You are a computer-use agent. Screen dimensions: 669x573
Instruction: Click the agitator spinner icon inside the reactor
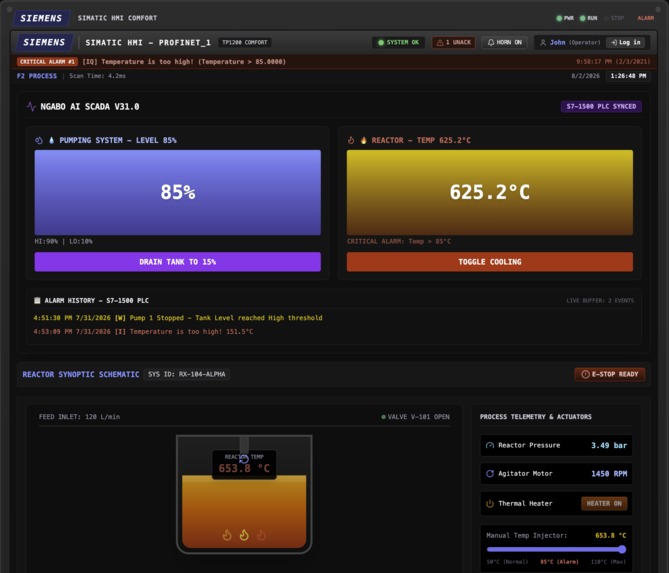(x=244, y=459)
